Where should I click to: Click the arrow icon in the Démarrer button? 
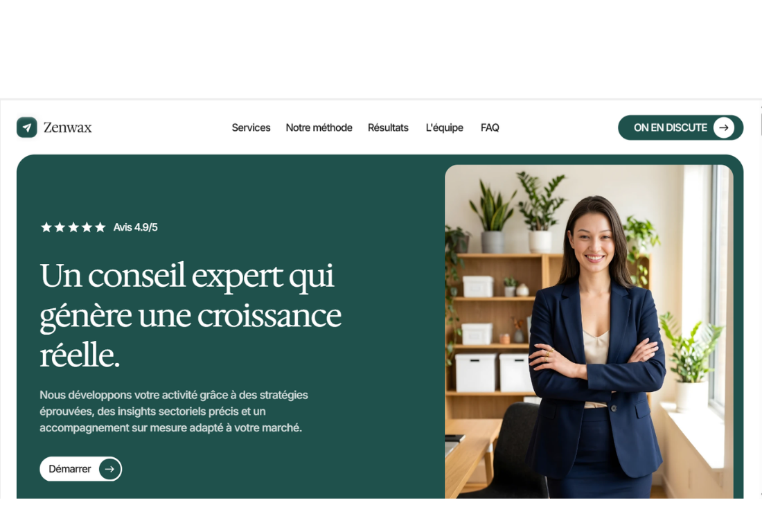(109, 469)
